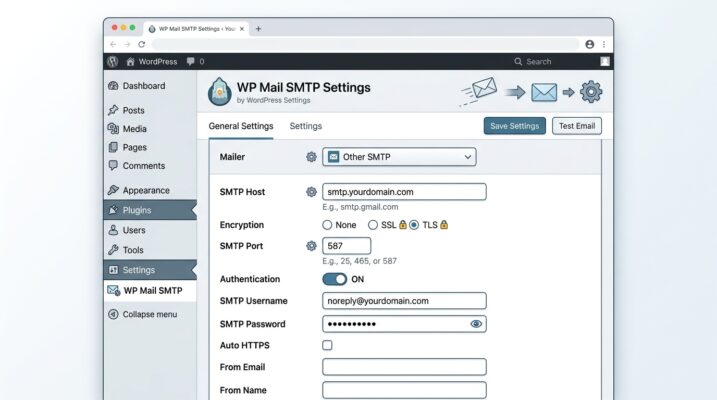717x400 pixels.
Task: Click the large gear icon in header
Action: (x=591, y=92)
